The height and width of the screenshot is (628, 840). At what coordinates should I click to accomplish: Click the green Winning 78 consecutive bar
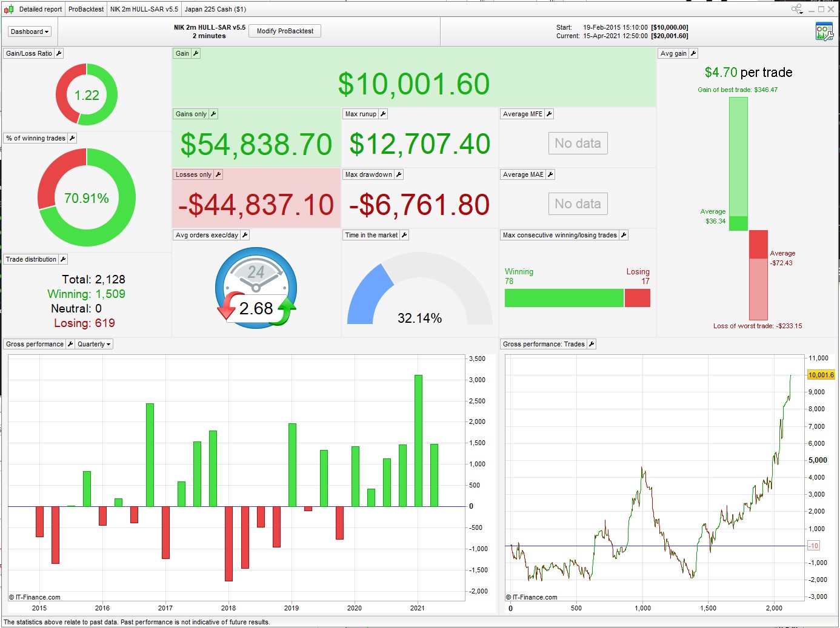point(564,298)
